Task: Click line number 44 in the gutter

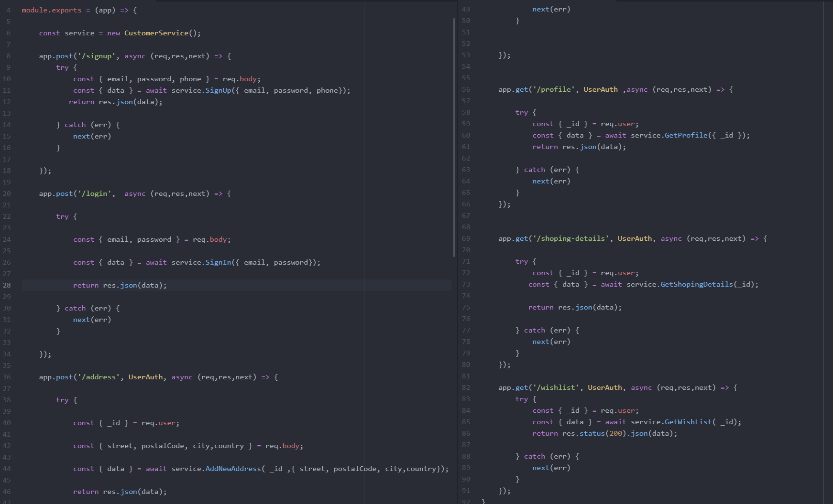Action: (x=7, y=469)
